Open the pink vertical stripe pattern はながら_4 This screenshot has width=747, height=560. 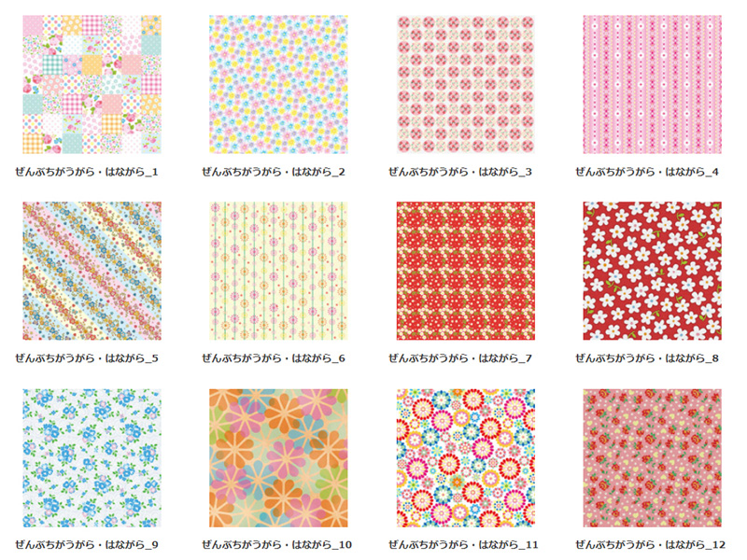(x=652, y=84)
